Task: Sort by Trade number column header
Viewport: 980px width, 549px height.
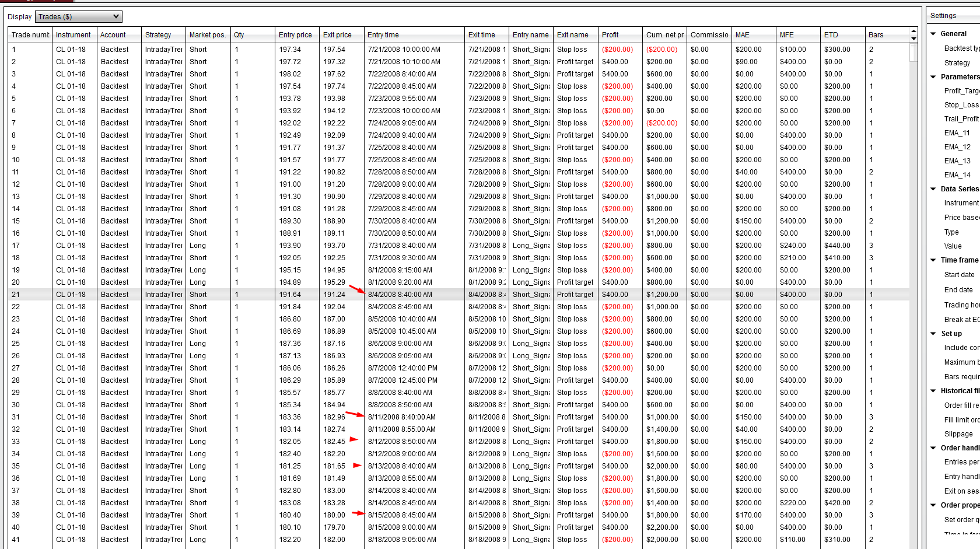Action: point(30,35)
